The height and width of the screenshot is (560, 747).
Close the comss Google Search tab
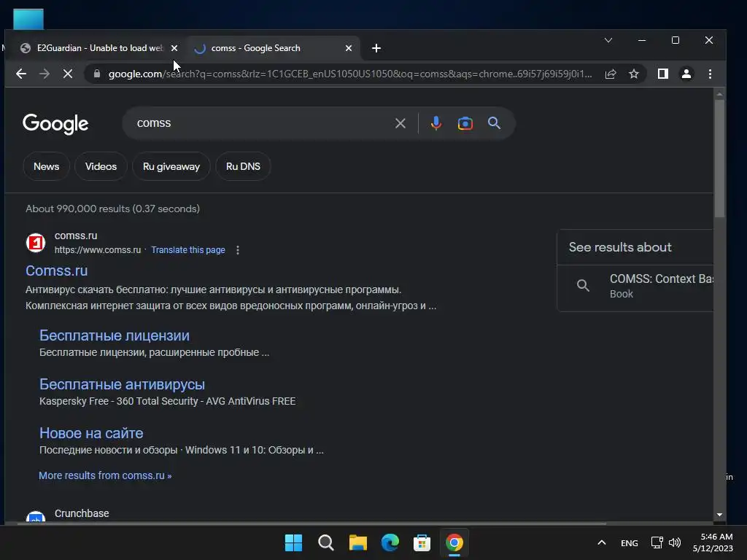[x=349, y=48]
